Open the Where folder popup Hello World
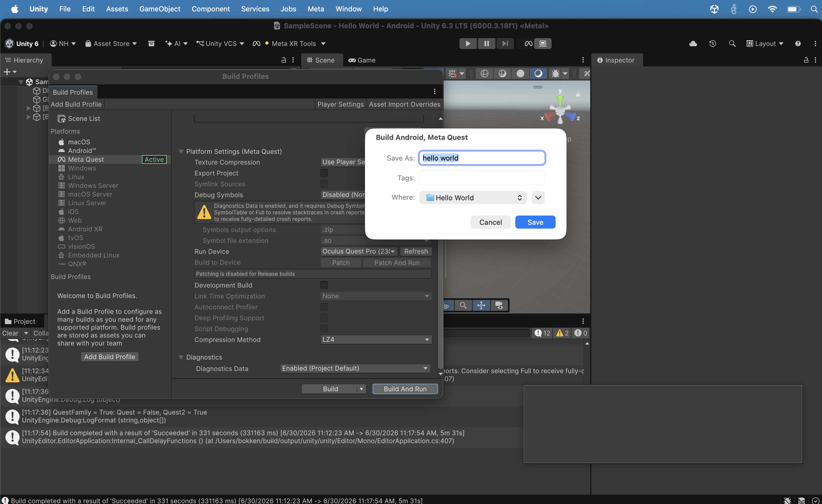This screenshot has height=504, width=822. coord(473,198)
